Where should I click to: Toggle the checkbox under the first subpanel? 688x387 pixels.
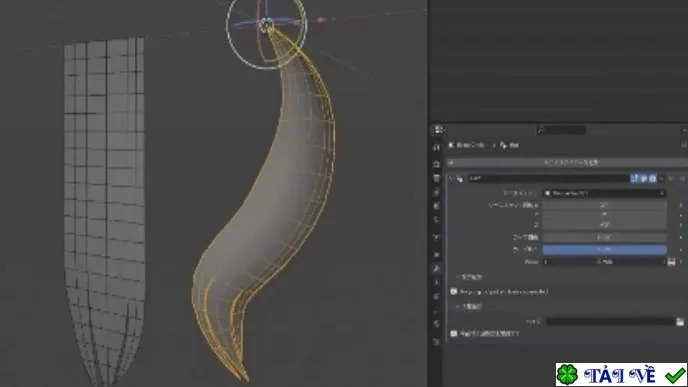454,291
